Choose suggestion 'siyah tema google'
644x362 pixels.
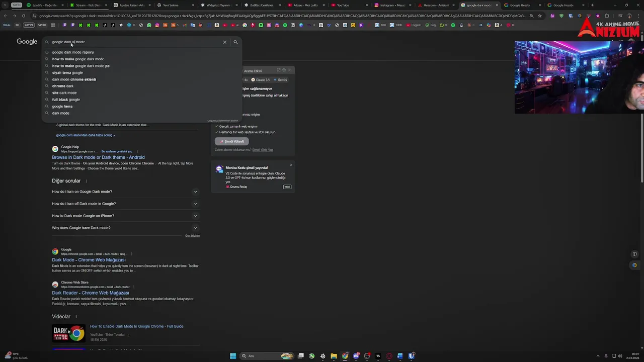coord(67,73)
